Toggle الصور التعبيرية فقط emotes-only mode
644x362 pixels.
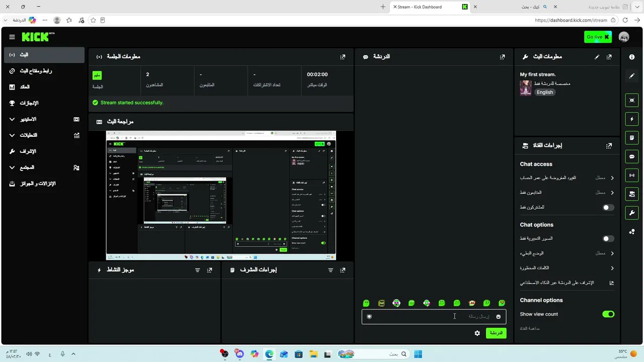point(608,239)
